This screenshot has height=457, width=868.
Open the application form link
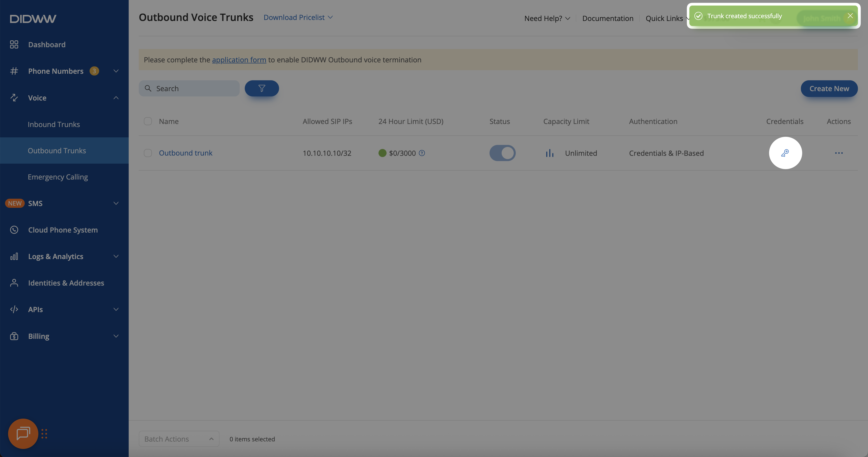(239, 60)
